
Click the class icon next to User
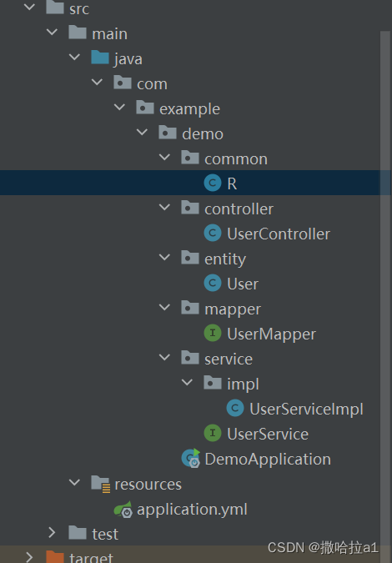[213, 283]
